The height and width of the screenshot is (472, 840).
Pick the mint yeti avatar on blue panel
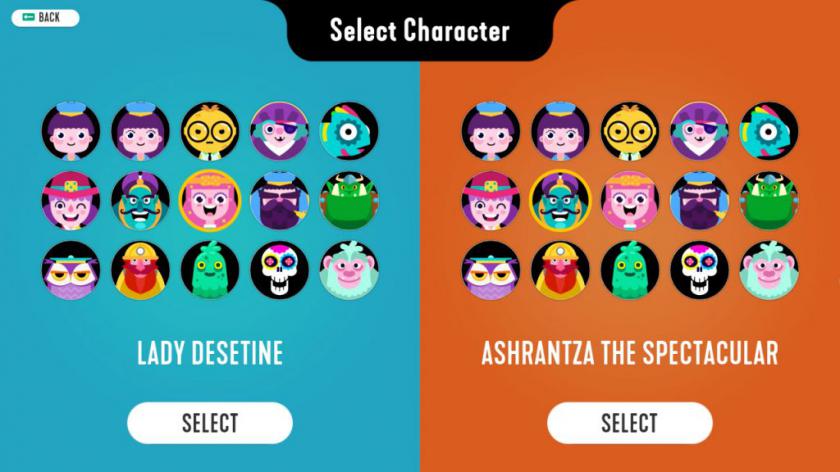click(349, 270)
